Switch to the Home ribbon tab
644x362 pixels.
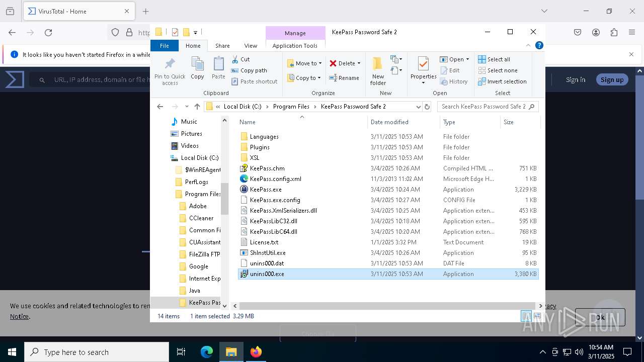coord(193,46)
